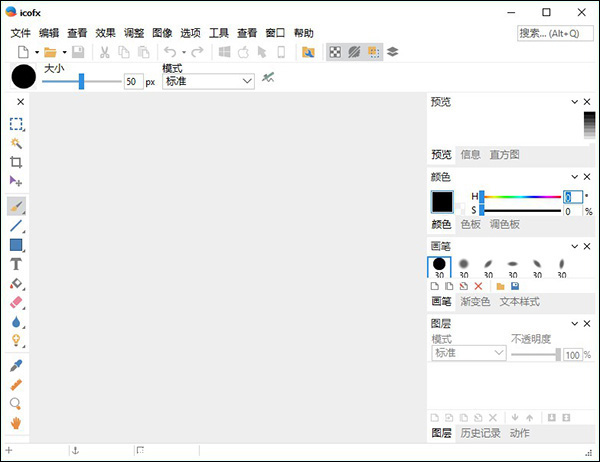The height and width of the screenshot is (462, 600).
Task: Open the 图像 menu
Action: pos(162,33)
